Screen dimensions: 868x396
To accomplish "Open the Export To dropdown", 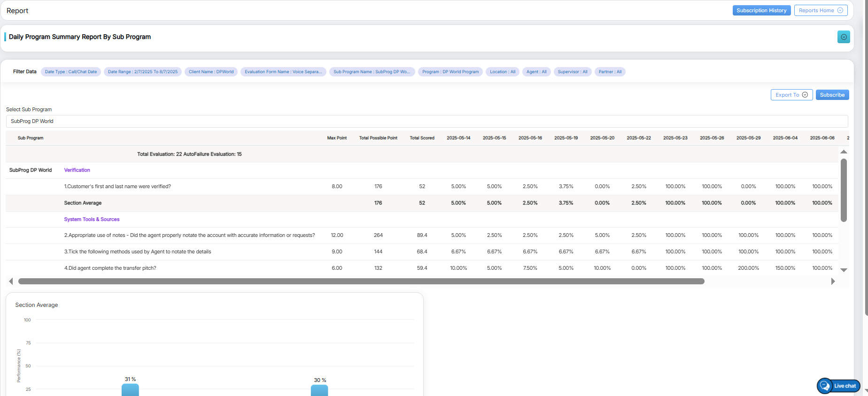I will 791,95.
